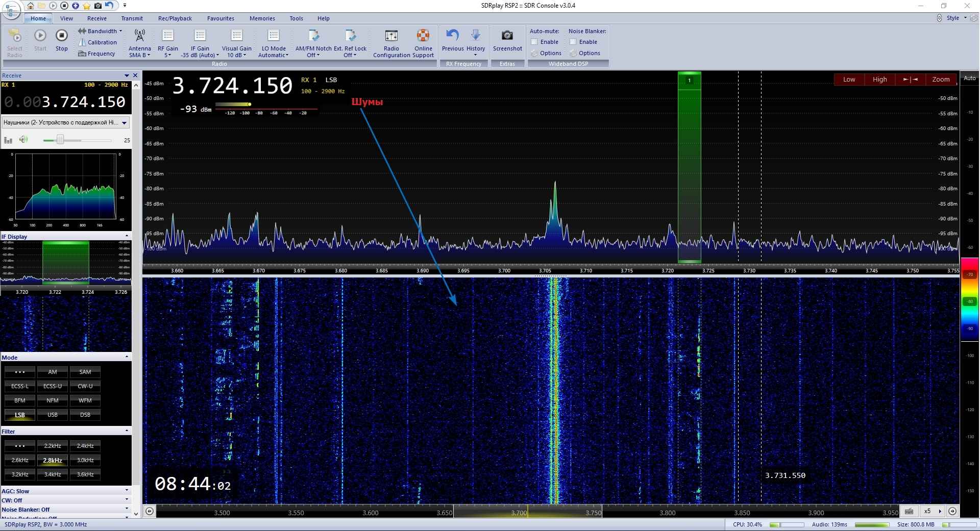
Task: Open the Rec/Playback ribbon tab
Action: tap(175, 18)
